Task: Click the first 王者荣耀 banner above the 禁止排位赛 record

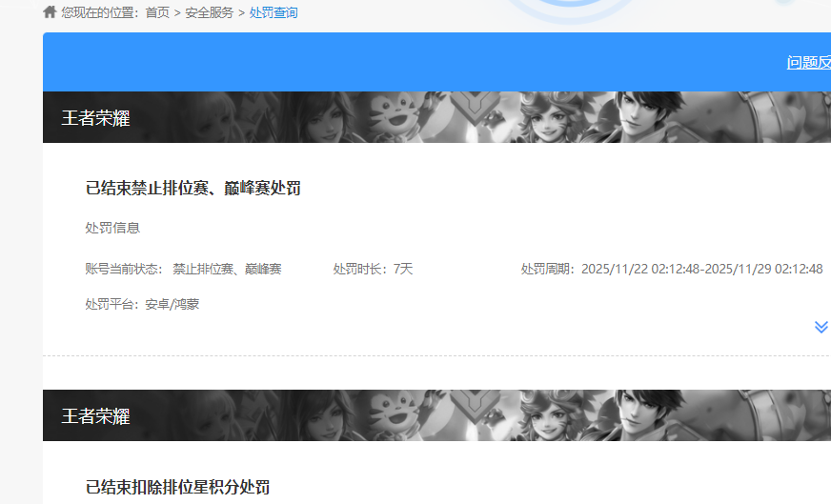Action: (x=436, y=117)
